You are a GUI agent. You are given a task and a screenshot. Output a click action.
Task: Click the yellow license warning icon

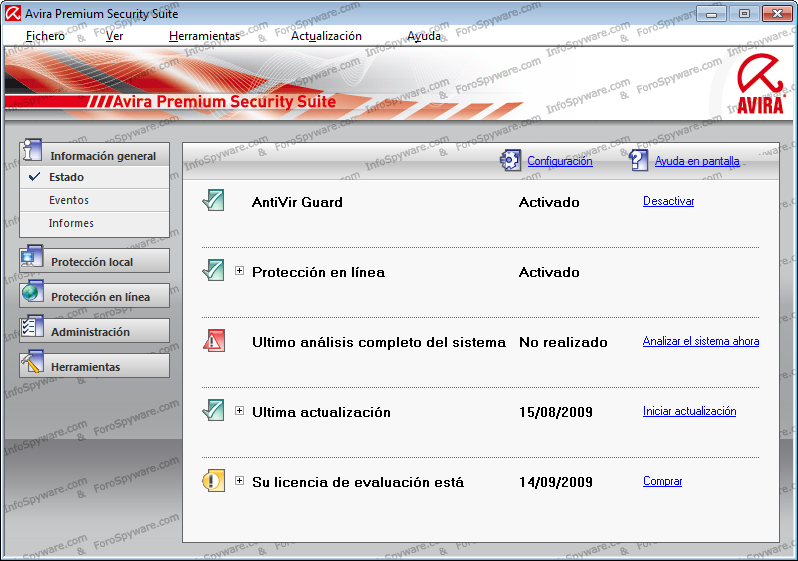(x=214, y=481)
